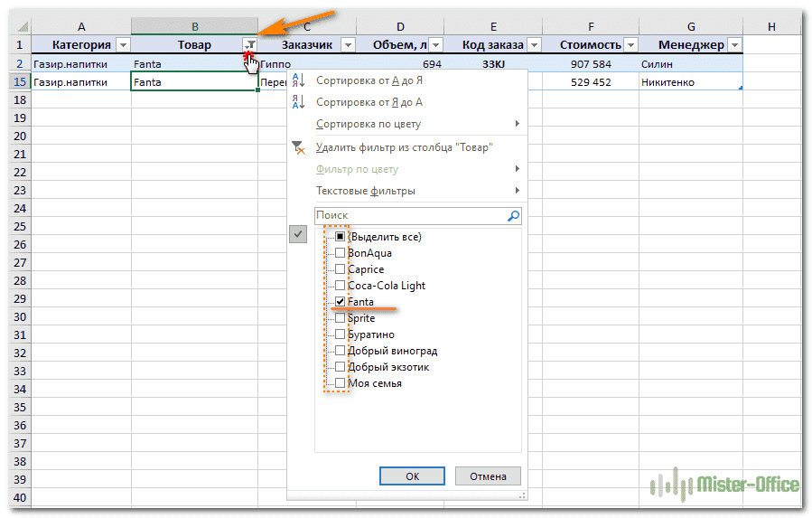Uncheck the Fanta checkbox
Screen dimensions: 812x518
[x=340, y=302]
